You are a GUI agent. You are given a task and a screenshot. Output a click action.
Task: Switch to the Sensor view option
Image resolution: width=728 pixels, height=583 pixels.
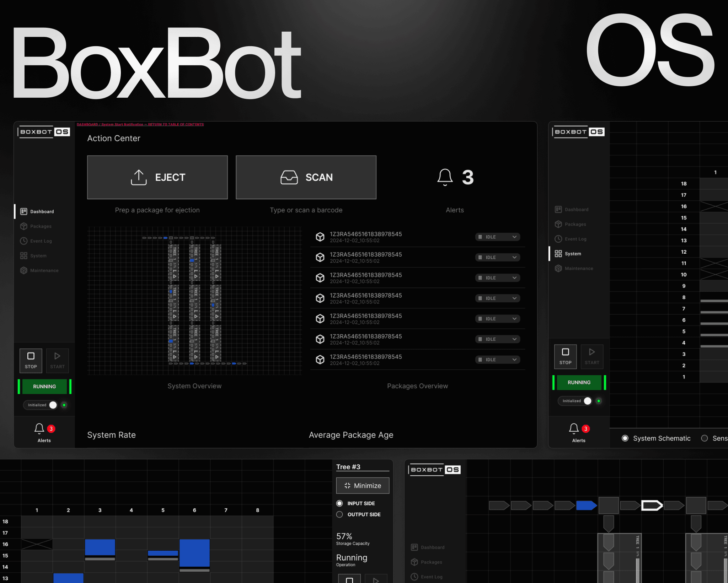[705, 438]
